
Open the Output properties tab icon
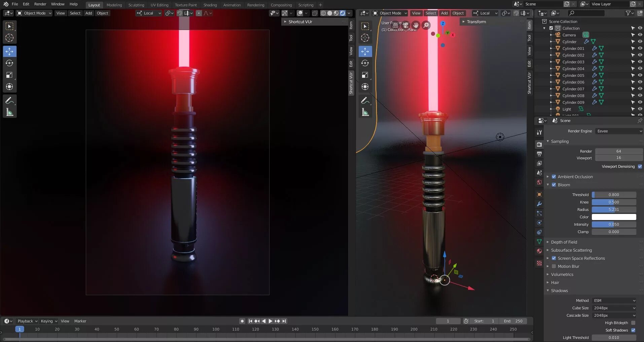tap(539, 154)
